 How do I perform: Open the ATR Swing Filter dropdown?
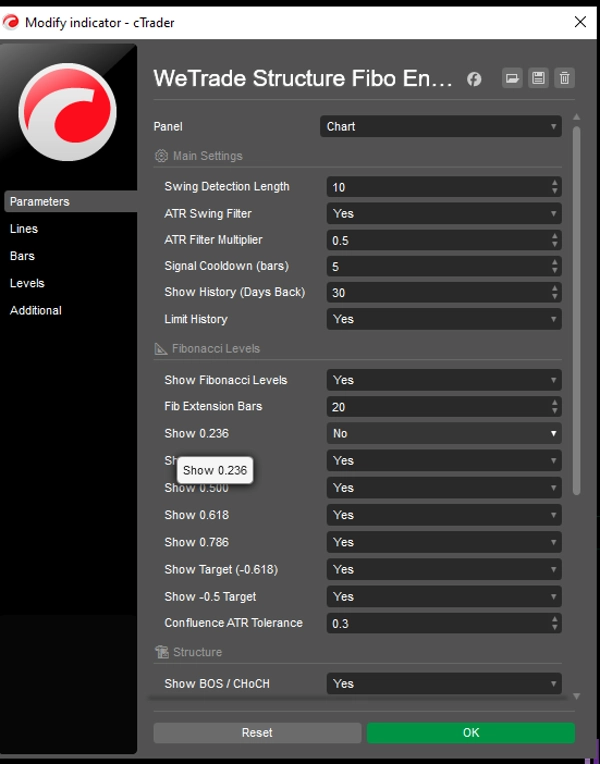pos(444,214)
